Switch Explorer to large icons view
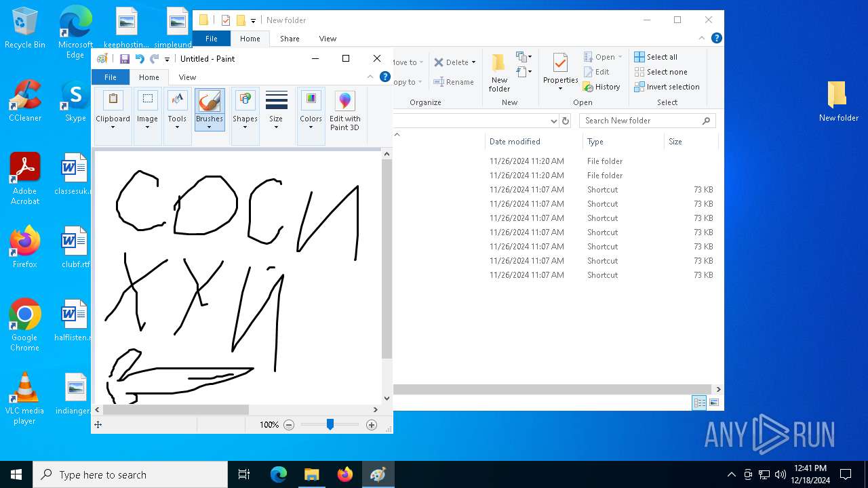This screenshot has width=868, height=488. click(713, 403)
